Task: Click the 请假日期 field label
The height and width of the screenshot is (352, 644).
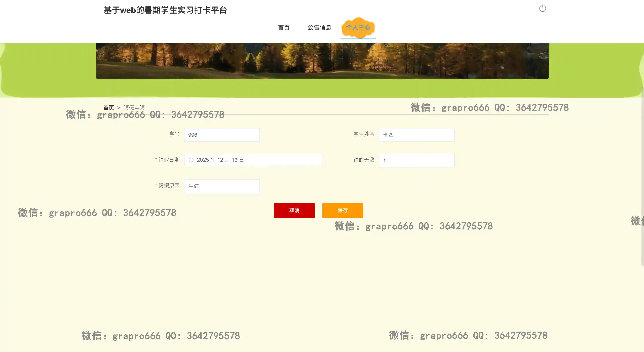Action: (x=169, y=160)
